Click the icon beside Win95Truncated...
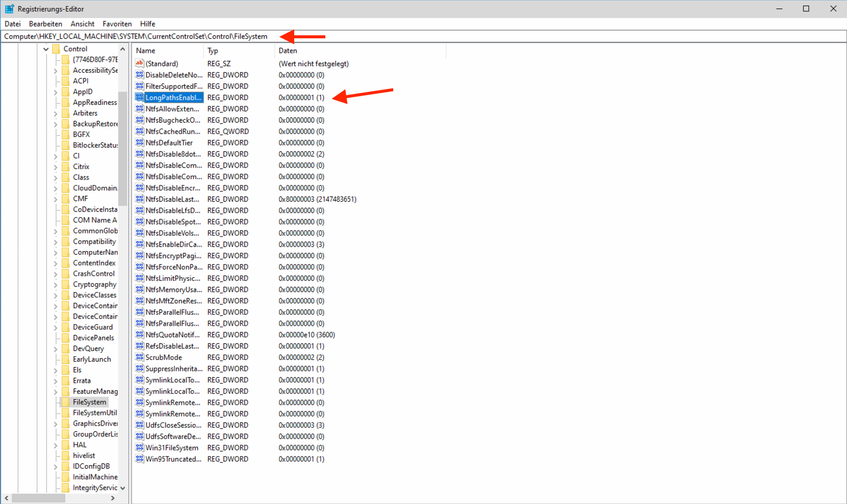 click(x=139, y=459)
